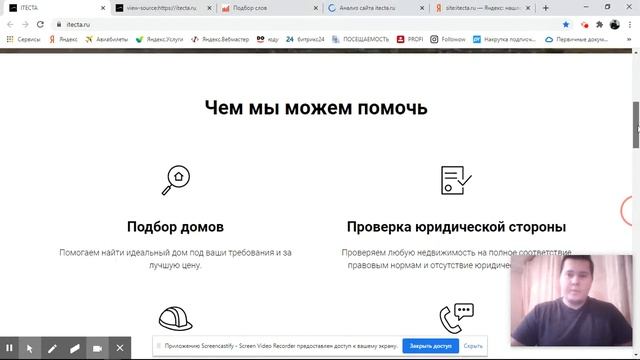This screenshot has height=360, width=640.
Task: Reload the itecta.ru page
Action: 40,24
